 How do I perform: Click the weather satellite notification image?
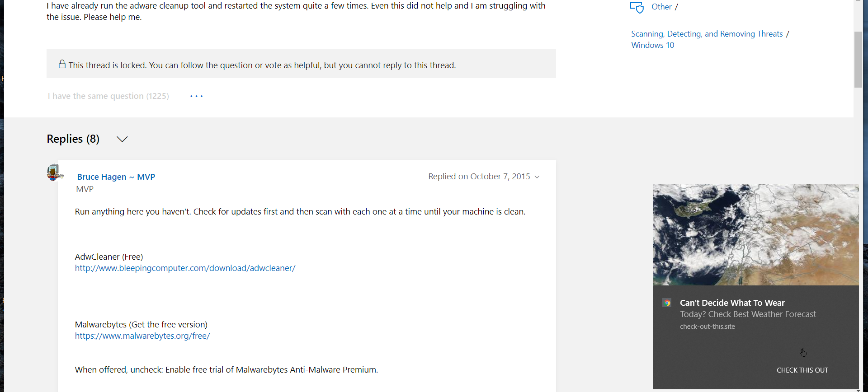[x=756, y=234]
